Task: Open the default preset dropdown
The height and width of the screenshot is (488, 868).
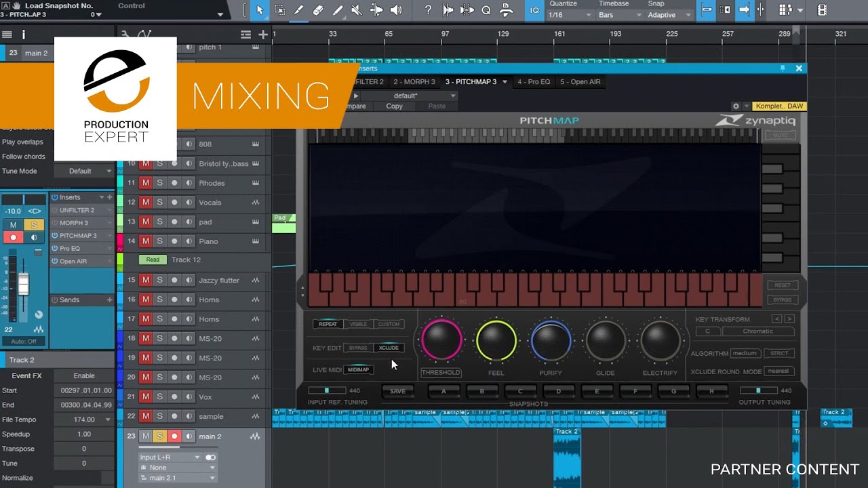Action: pyautogui.click(x=411, y=96)
